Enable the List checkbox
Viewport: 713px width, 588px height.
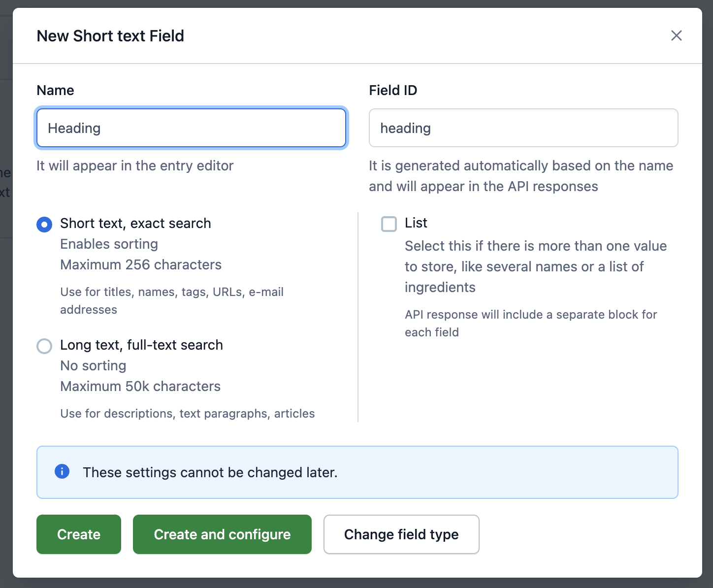[x=389, y=224]
